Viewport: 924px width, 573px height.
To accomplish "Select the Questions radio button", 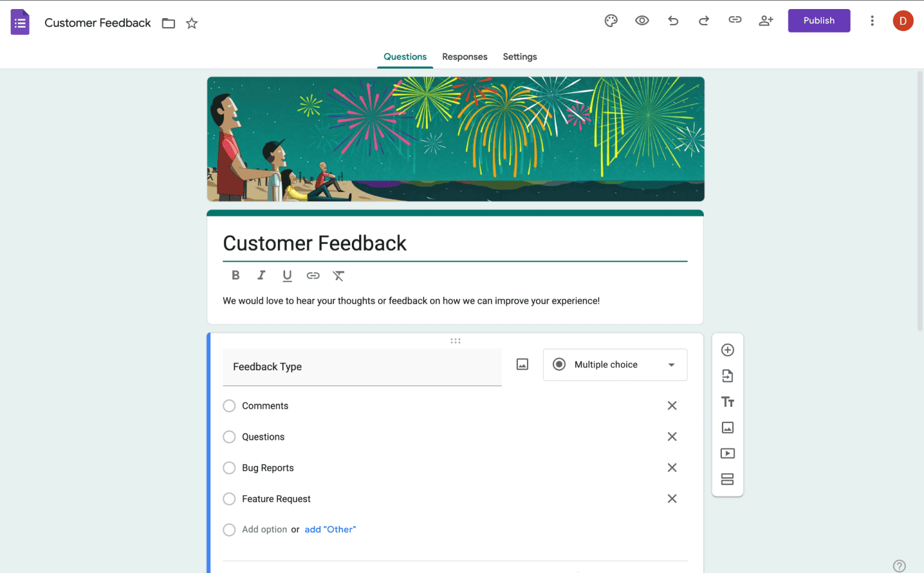I will pos(229,436).
